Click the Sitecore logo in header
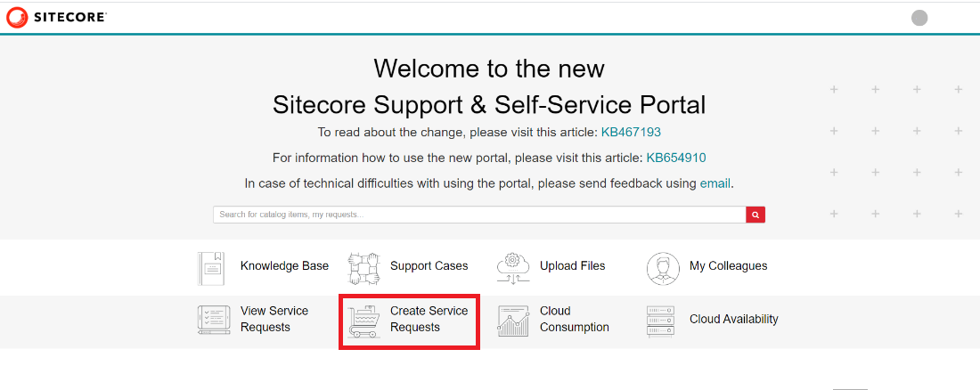 click(x=56, y=17)
